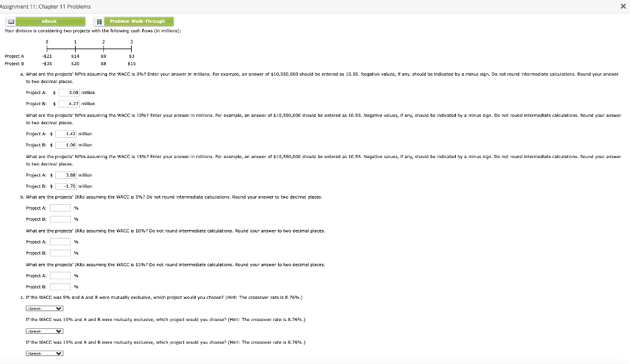The image size is (630, 364).
Task: Click the timeline year '2' label
Action: pos(103,42)
